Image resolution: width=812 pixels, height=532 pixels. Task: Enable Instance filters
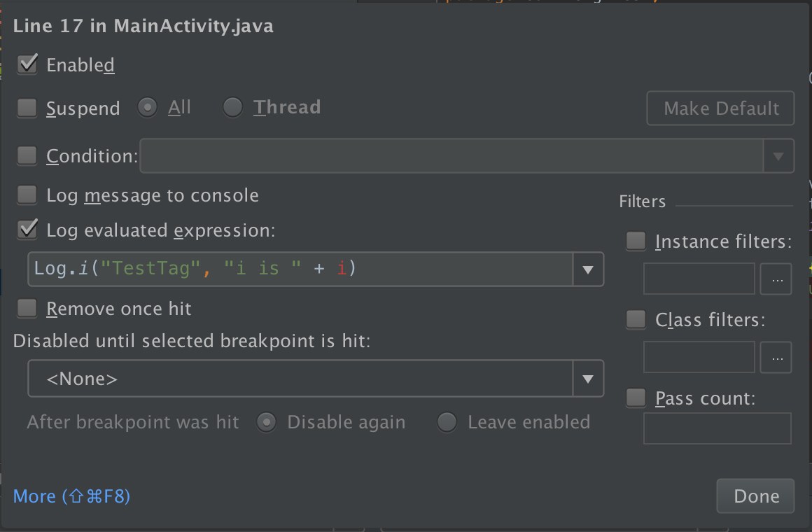[x=635, y=240]
